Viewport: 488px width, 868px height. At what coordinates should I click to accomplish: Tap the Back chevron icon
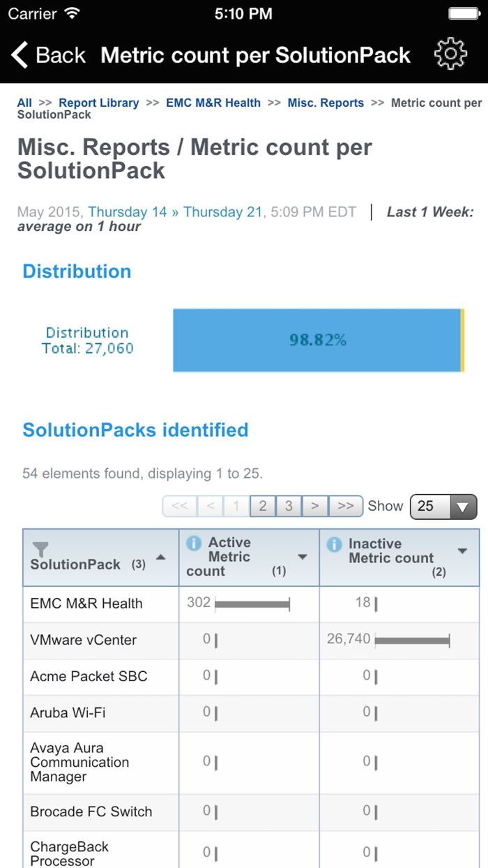(20, 53)
